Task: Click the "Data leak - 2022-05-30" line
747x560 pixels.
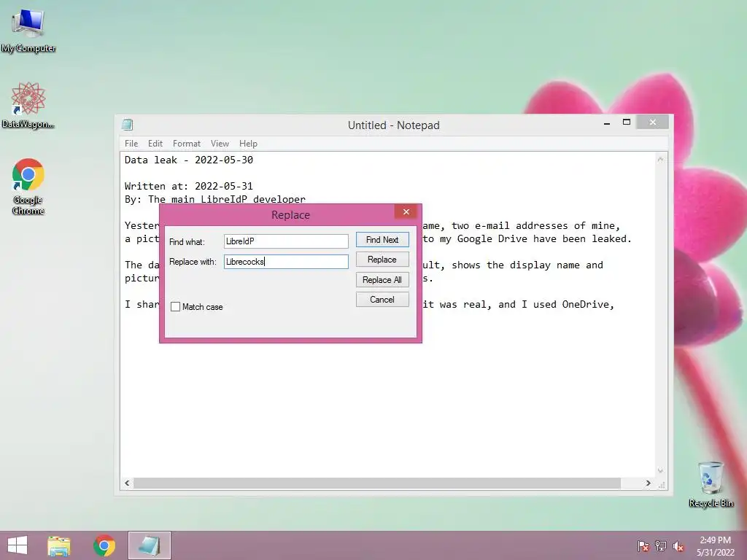Action: pyautogui.click(x=189, y=160)
